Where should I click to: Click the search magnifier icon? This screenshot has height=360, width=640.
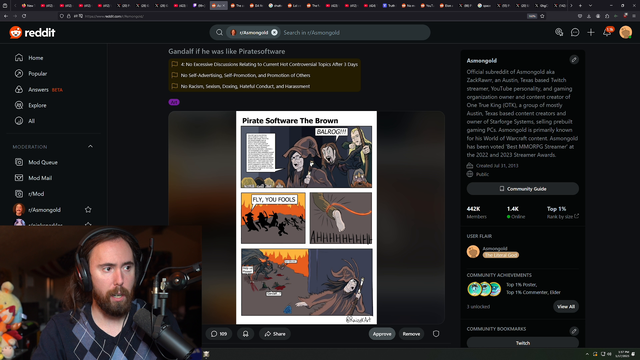219,33
